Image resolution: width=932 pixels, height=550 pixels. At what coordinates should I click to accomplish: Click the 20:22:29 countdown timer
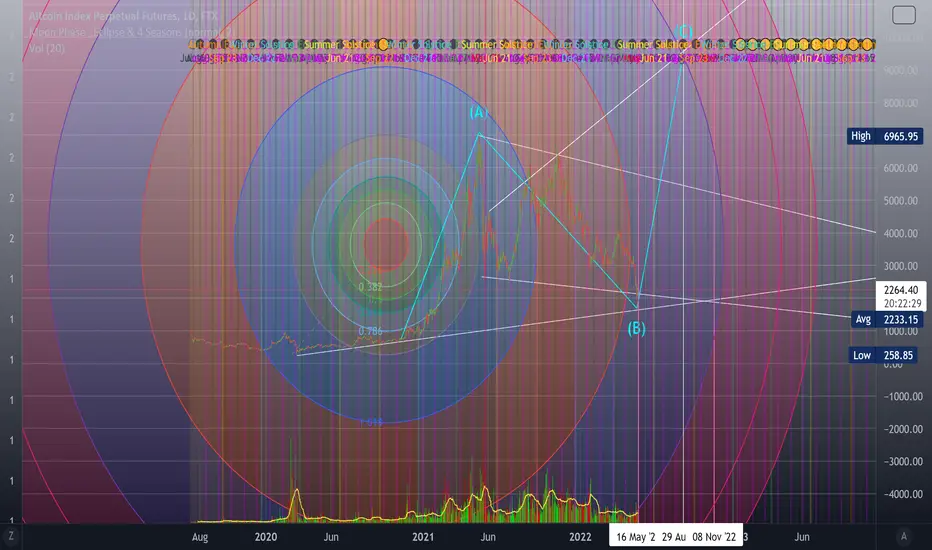coord(902,303)
